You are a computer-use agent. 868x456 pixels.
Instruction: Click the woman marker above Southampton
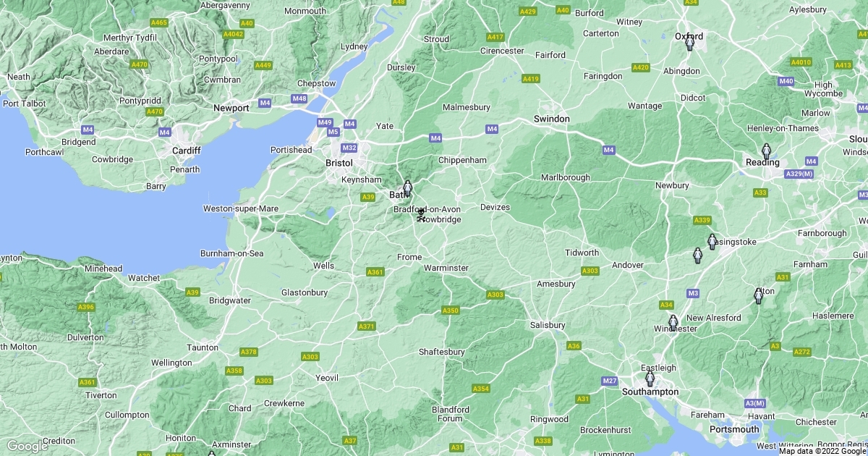tap(650, 379)
